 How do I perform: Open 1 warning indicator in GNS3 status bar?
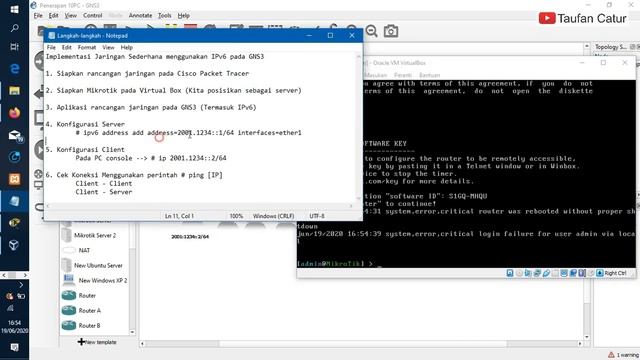(623, 355)
